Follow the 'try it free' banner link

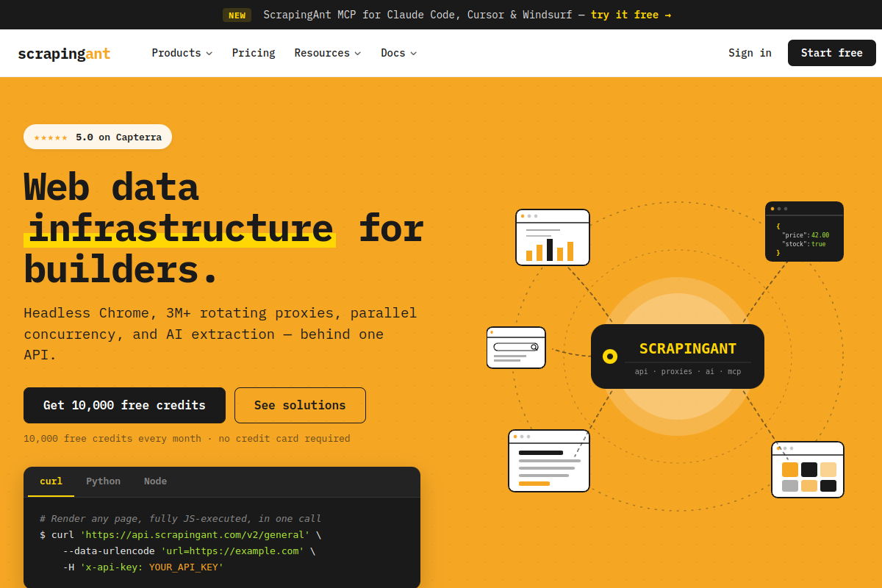631,15
